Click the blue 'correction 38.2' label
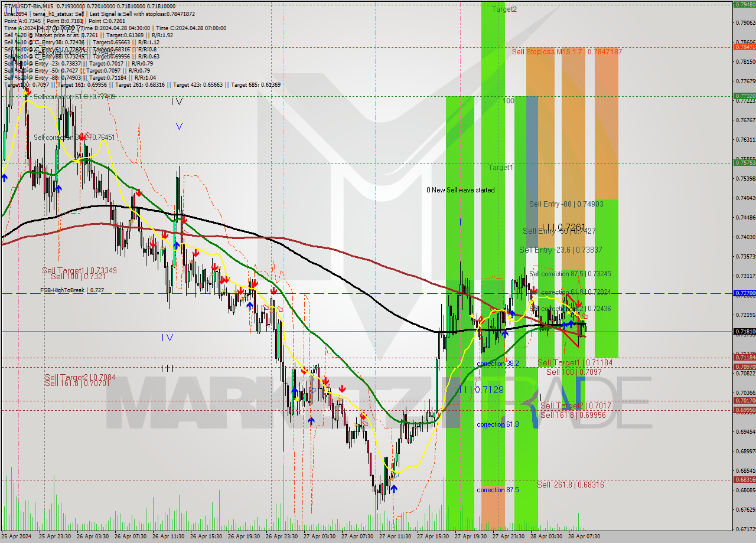 pyautogui.click(x=497, y=364)
